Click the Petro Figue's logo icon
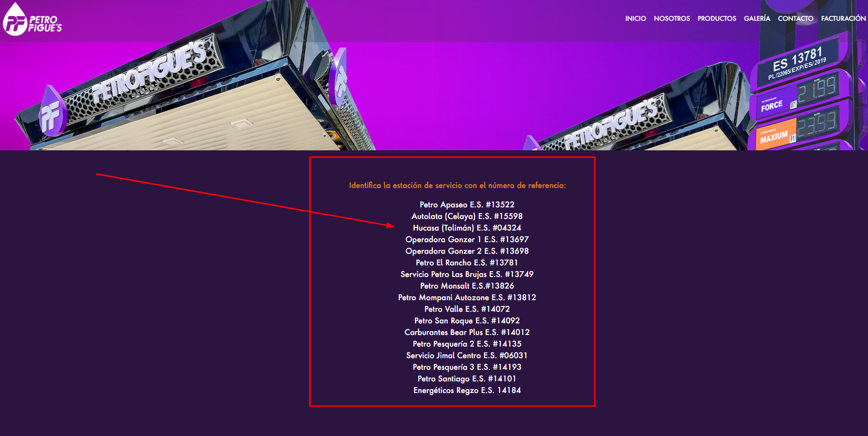The width and height of the screenshot is (868, 436). point(16,20)
